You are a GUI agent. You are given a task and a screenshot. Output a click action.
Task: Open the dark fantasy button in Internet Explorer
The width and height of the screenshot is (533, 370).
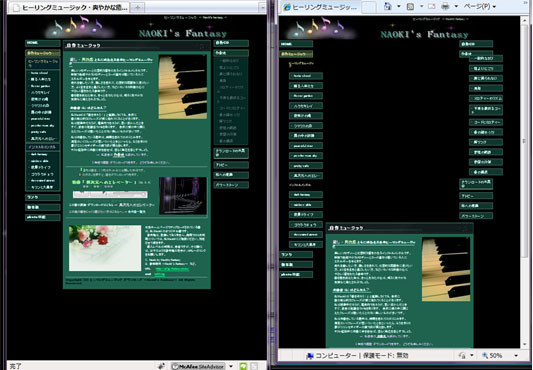[x=306, y=195]
